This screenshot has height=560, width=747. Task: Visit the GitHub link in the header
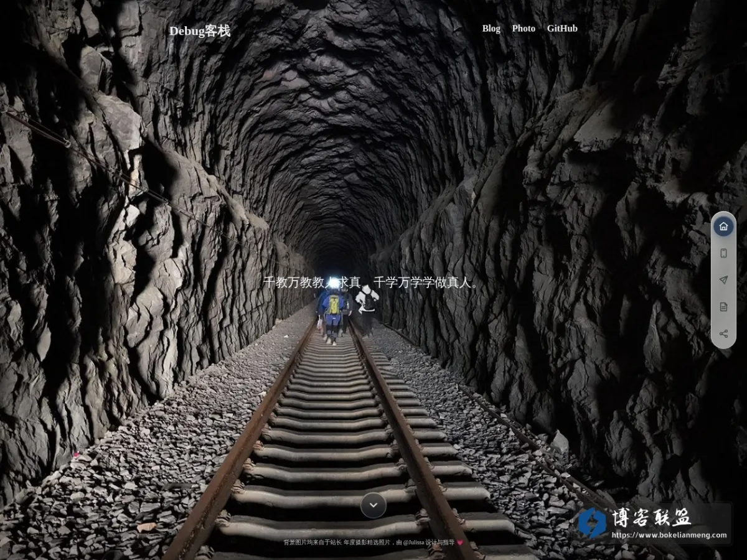(x=562, y=29)
